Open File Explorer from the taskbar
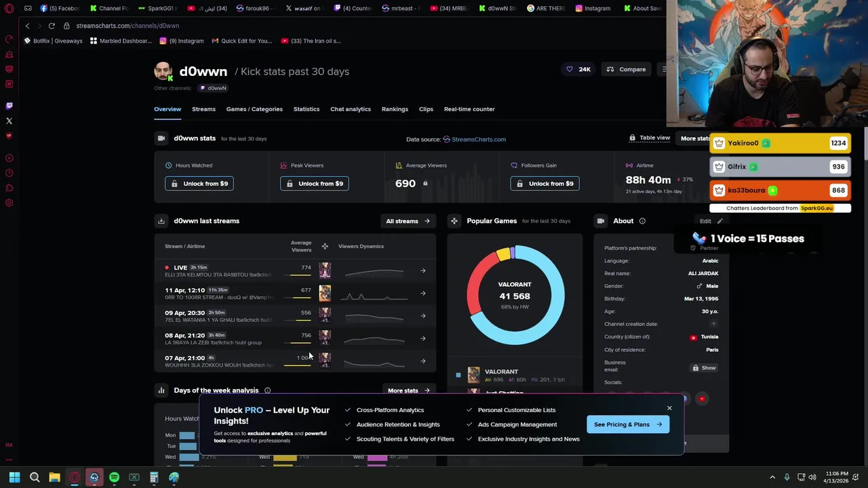This screenshot has width=868, height=488. 54,477
